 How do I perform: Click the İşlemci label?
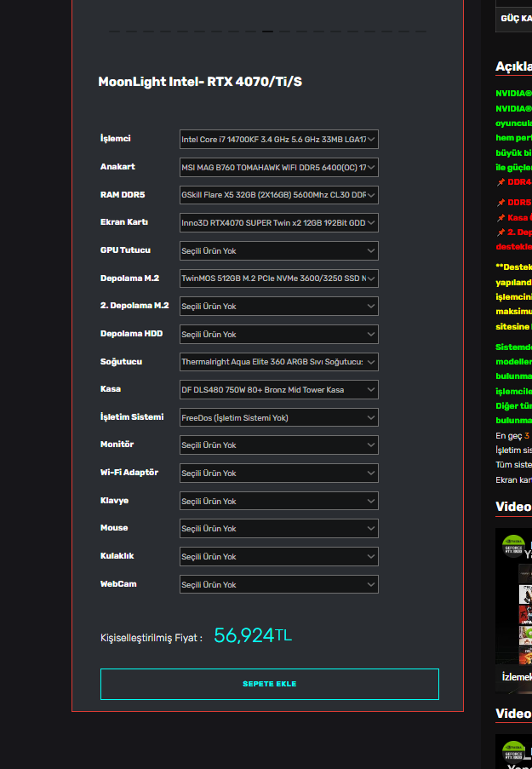[x=116, y=138]
